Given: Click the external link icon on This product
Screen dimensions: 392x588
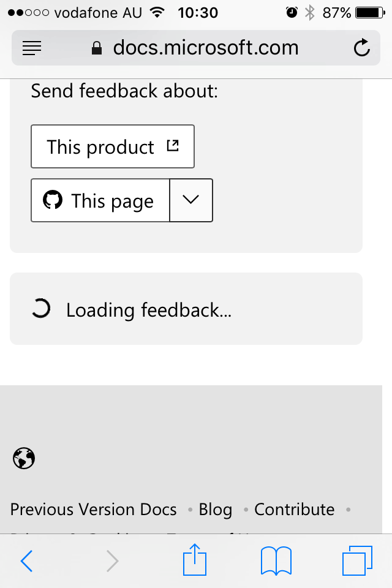Looking at the screenshot, I should (173, 145).
